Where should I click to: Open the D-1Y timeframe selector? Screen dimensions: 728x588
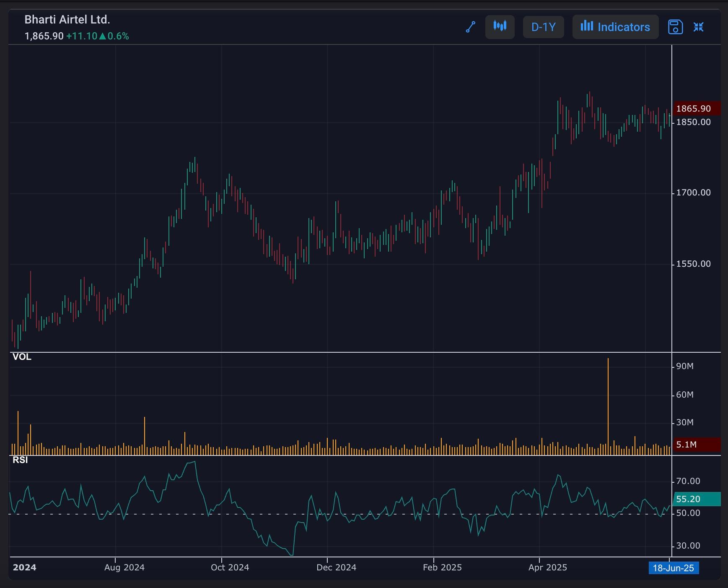tap(543, 27)
